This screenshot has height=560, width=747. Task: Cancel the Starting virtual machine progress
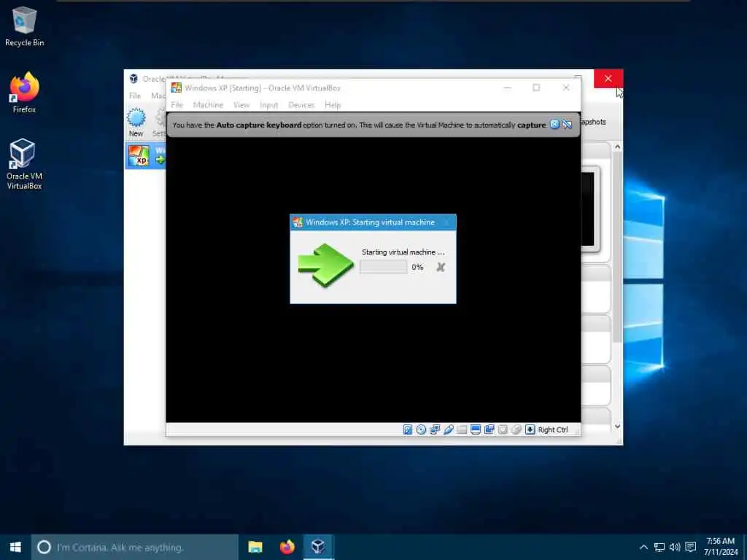(441, 267)
